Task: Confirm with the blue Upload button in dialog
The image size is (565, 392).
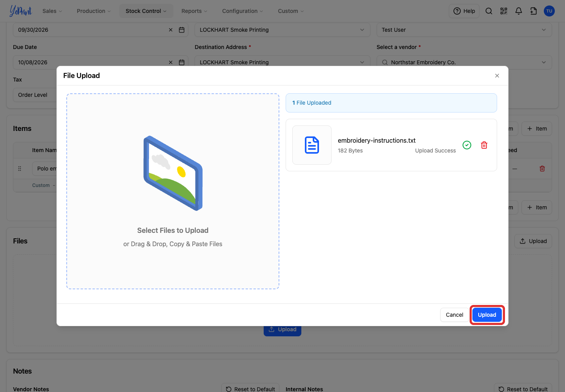Action: pyautogui.click(x=487, y=315)
